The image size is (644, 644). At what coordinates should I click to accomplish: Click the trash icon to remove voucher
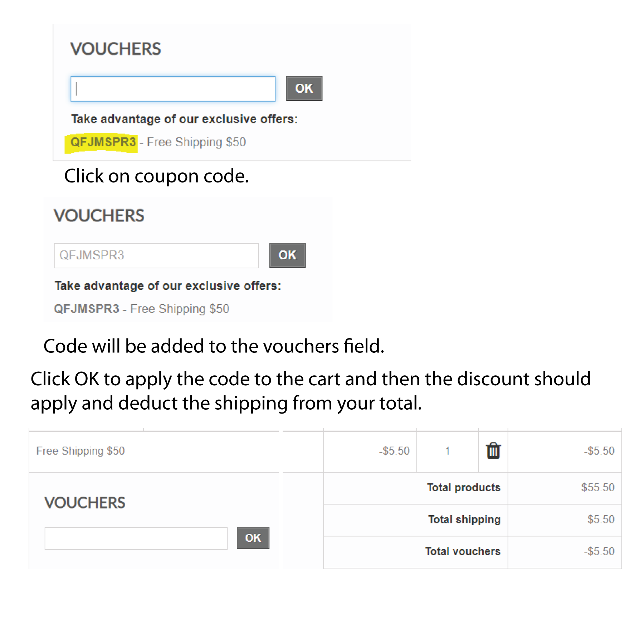[493, 450]
